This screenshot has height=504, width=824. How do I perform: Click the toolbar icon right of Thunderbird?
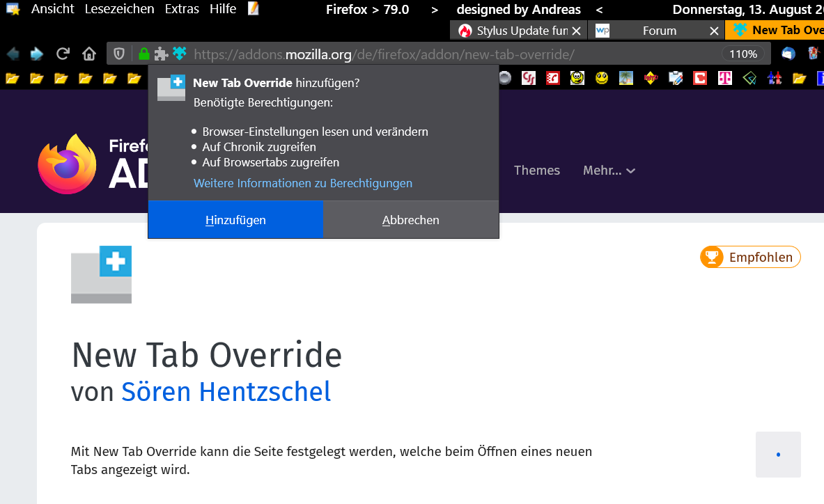click(814, 53)
